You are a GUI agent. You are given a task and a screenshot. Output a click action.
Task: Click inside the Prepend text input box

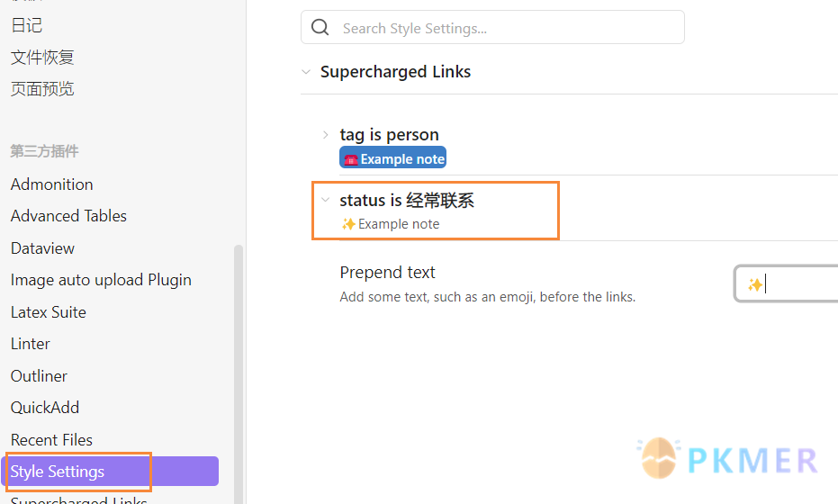click(x=786, y=283)
